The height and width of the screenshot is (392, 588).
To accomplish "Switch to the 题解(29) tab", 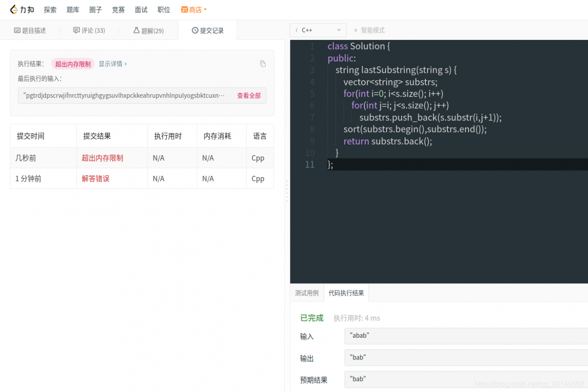I will 148,31.
